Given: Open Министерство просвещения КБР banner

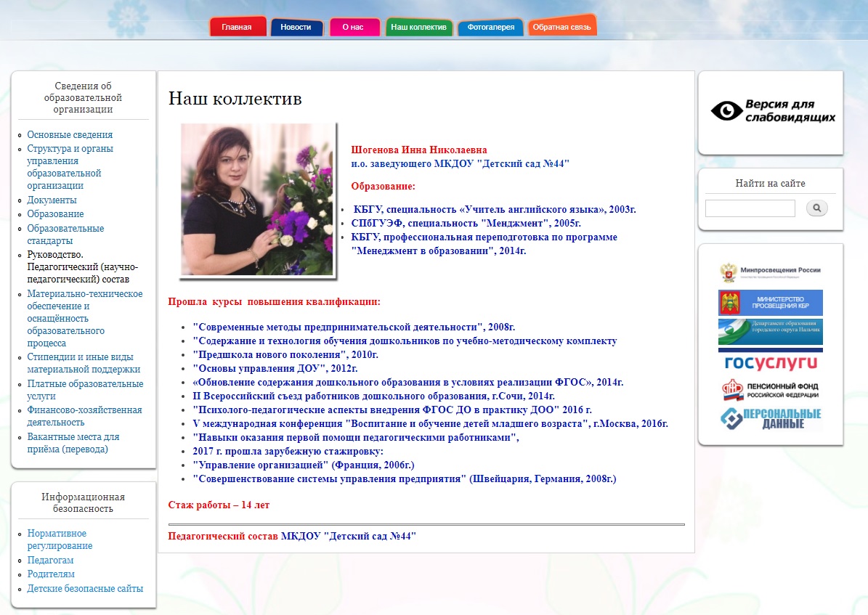Looking at the screenshot, I should tap(770, 302).
